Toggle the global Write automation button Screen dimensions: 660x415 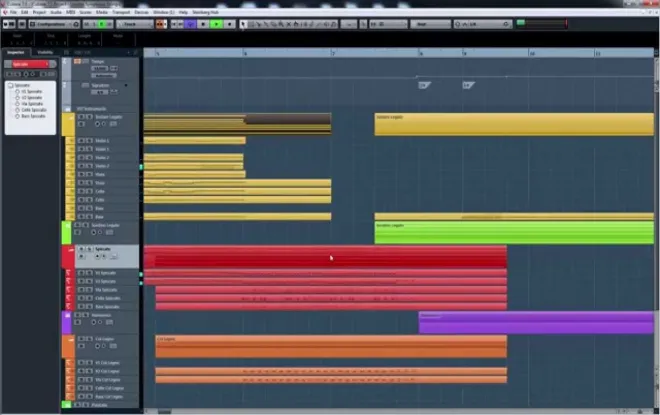coord(109,24)
